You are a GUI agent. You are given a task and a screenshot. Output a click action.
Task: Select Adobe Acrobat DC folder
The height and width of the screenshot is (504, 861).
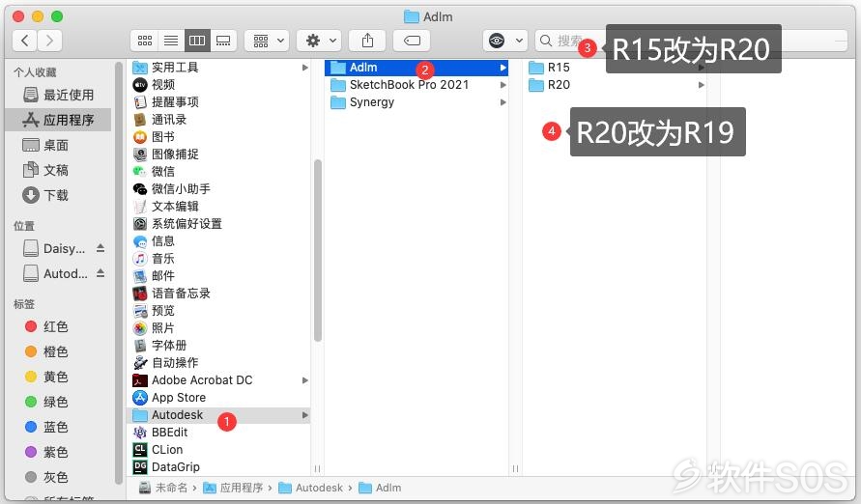pyautogui.click(x=219, y=380)
